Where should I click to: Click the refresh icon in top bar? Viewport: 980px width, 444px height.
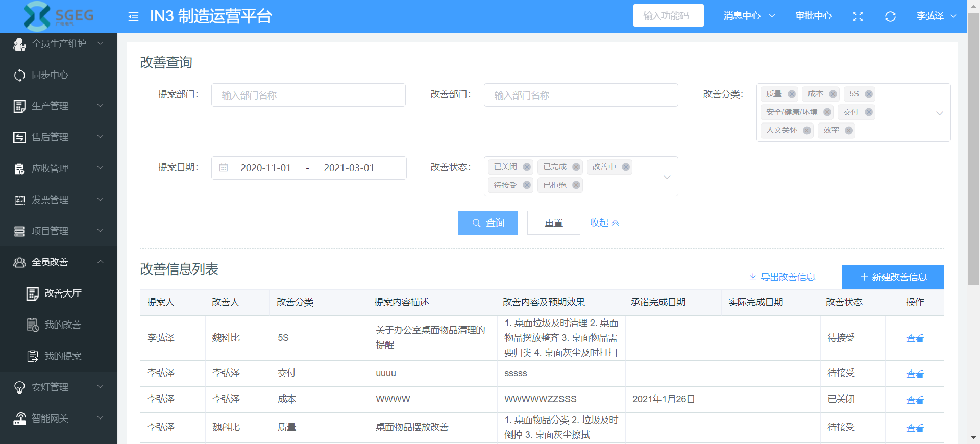click(890, 17)
